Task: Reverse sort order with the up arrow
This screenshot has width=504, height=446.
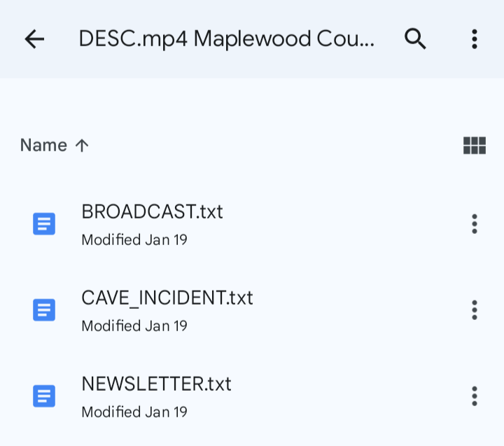Action: pyautogui.click(x=82, y=146)
